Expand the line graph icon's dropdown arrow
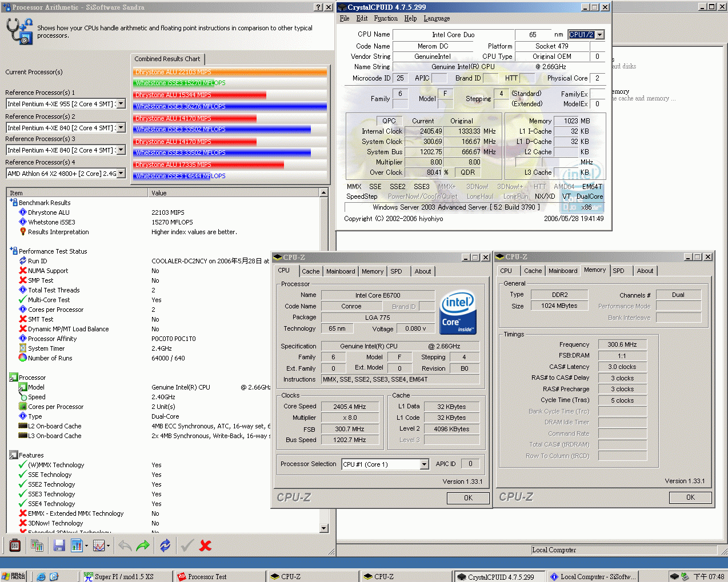This screenshot has height=582, width=728. (x=109, y=545)
